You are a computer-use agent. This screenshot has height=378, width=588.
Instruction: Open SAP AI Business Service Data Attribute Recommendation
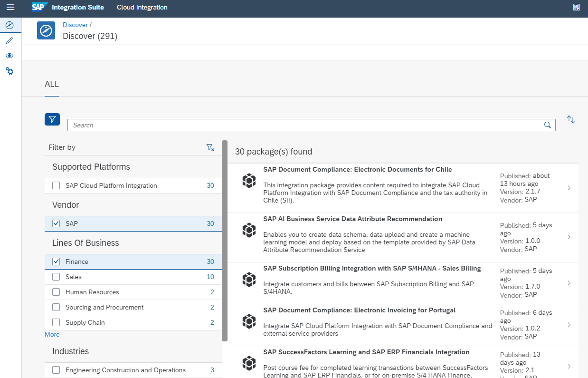tap(353, 219)
